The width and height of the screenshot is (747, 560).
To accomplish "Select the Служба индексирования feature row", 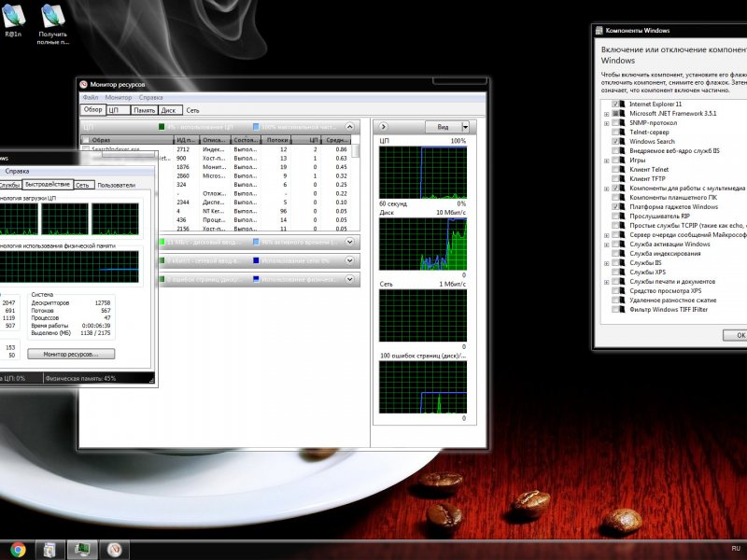I will [665, 253].
